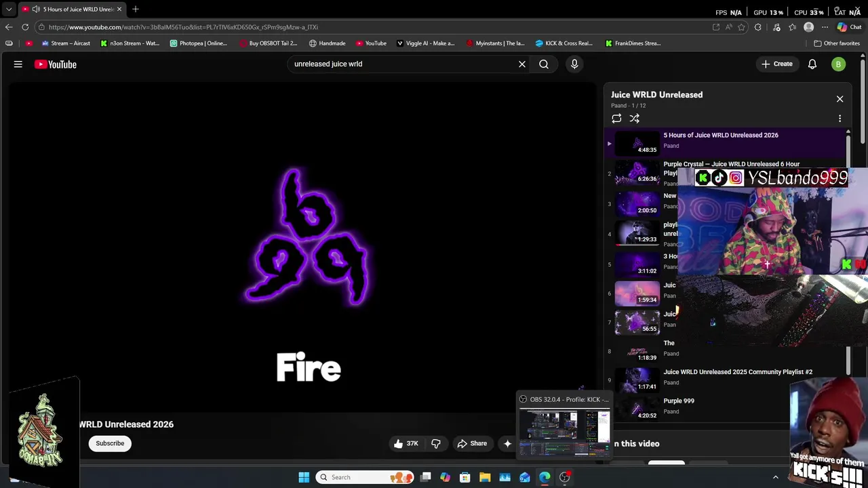
Task: Open the Juice WRLD Unreleased playlist title
Action: tap(656, 95)
